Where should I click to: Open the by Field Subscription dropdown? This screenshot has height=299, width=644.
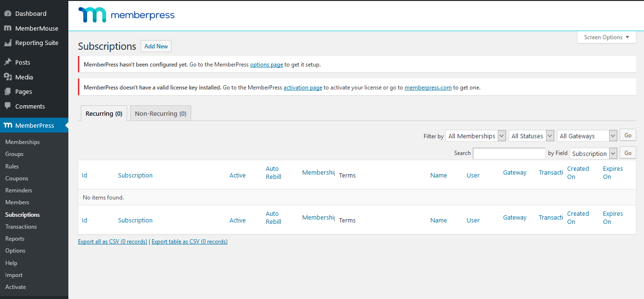(593, 153)
